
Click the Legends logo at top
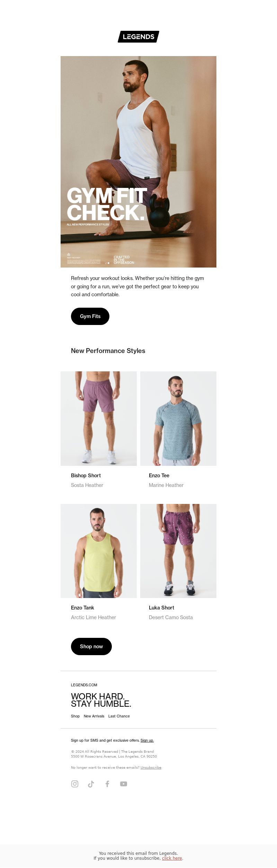[138, 37]
